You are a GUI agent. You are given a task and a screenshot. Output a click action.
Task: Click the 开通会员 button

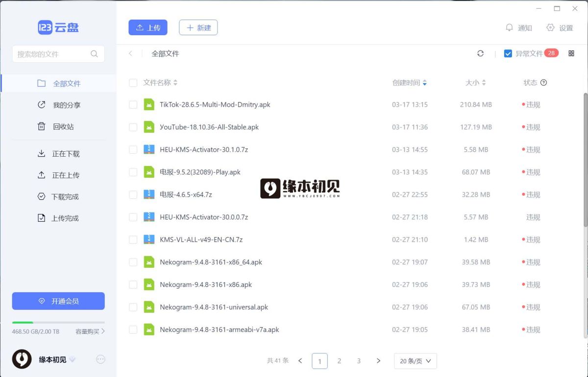[x=58, y=301]
